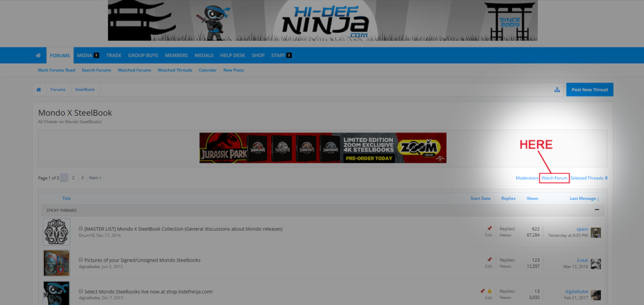Sort threads by Replies
The image size is (644, 305).
[x=508, y=198]
